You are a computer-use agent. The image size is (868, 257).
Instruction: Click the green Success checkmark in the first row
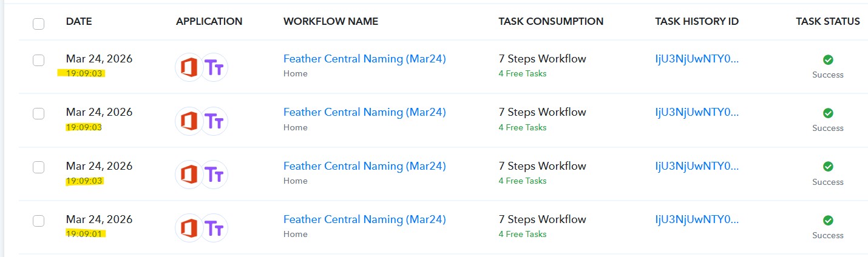(x=828, y=59)
